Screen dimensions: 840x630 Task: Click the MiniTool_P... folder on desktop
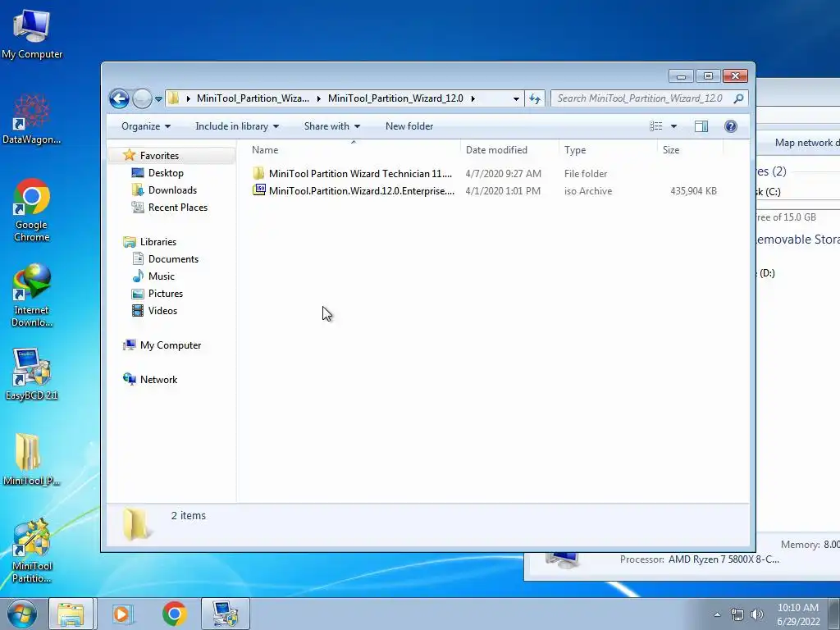click(32, 459)
